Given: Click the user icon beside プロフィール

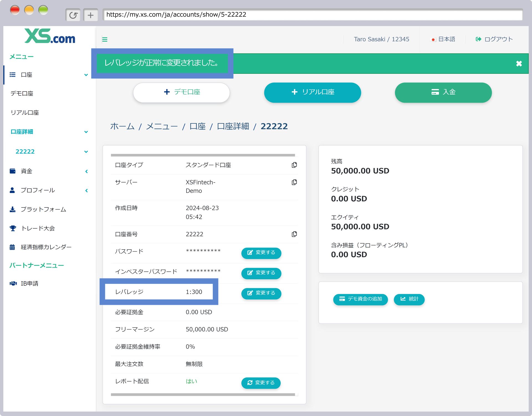Looking at the screenshot, I should click(12, 190).
